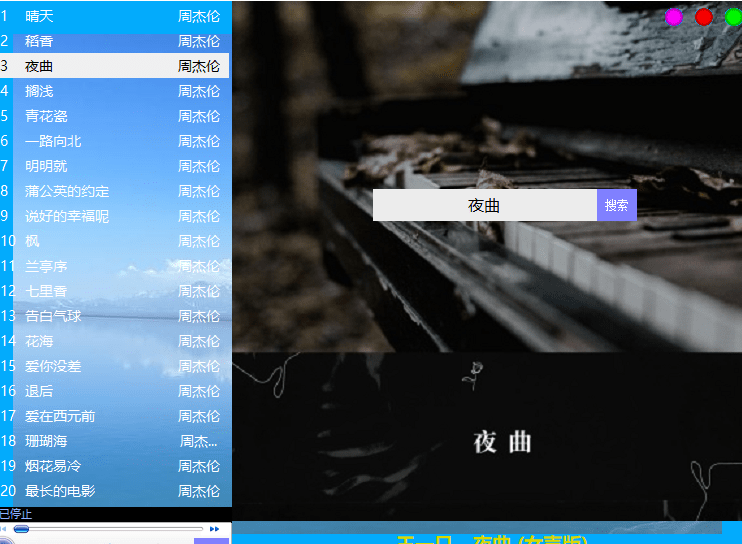This screenshot has height=544, width=742.
Task: Choose 告白气球 from the playlist
Action: tap(53, 316)
